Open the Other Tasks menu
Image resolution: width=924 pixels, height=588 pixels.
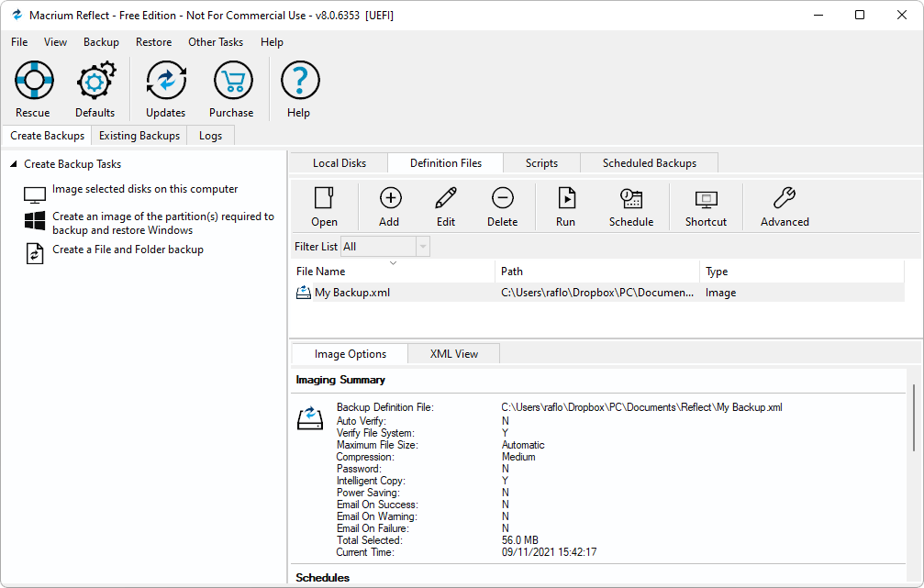point(216,42)
